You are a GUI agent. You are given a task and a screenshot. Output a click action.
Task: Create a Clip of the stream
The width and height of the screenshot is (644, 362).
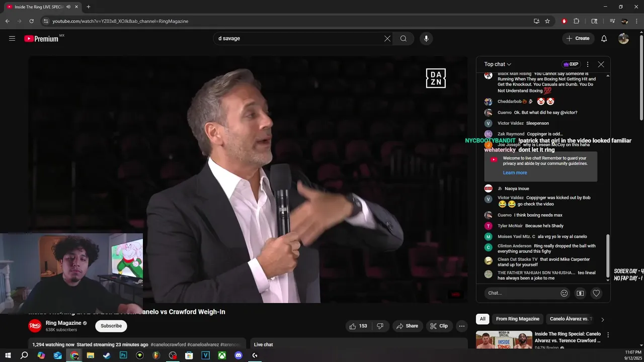pos(439,326)
